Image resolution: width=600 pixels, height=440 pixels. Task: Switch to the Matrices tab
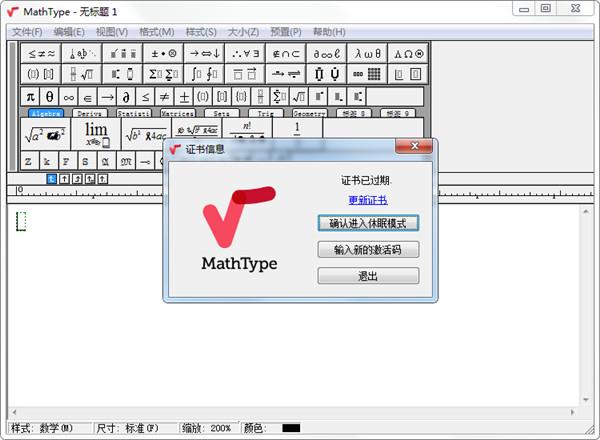click(x=178, y=114)
